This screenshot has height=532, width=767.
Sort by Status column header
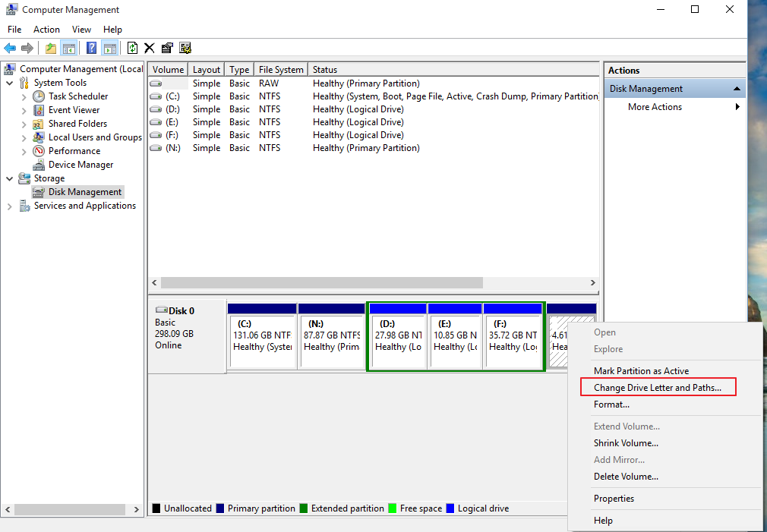click(453, 69)
